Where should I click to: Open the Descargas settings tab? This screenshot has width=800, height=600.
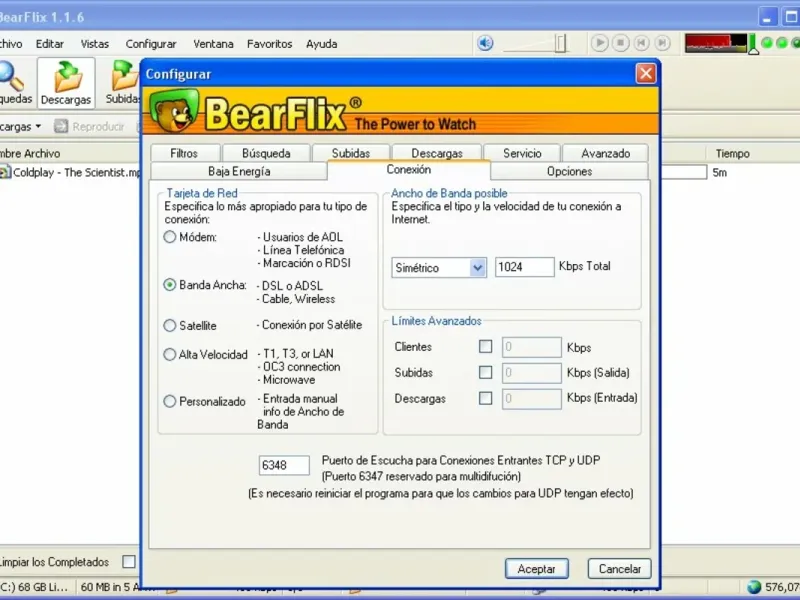437,153
